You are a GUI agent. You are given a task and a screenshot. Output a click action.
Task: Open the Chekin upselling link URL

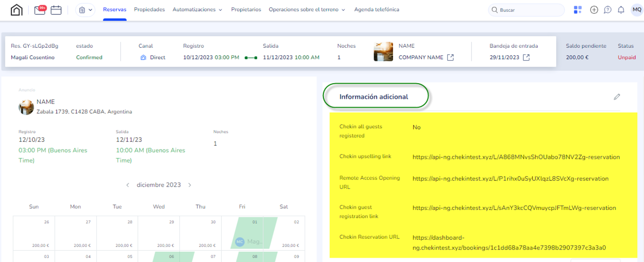(516, 157)
